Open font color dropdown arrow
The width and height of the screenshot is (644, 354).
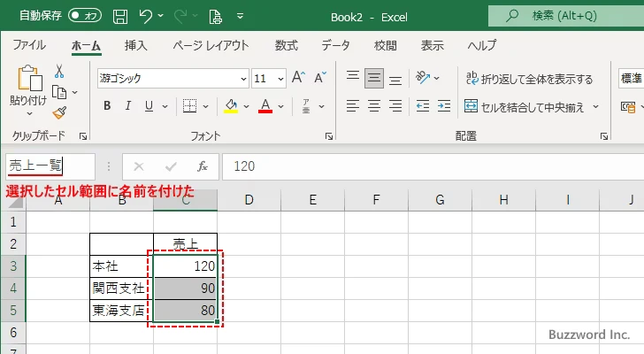coord(280,106)
